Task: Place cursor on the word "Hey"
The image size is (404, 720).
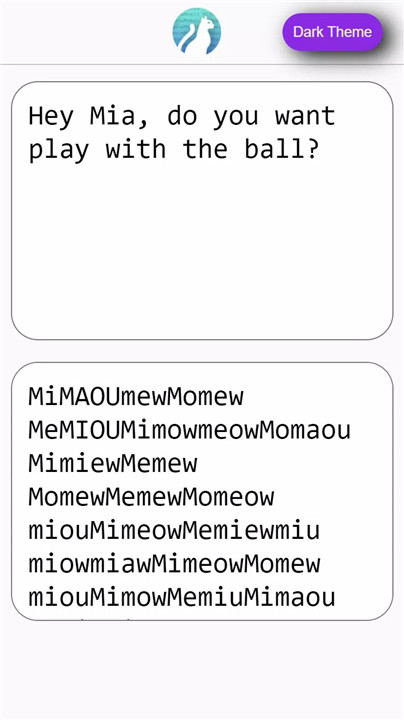Action: click(51, 116)
